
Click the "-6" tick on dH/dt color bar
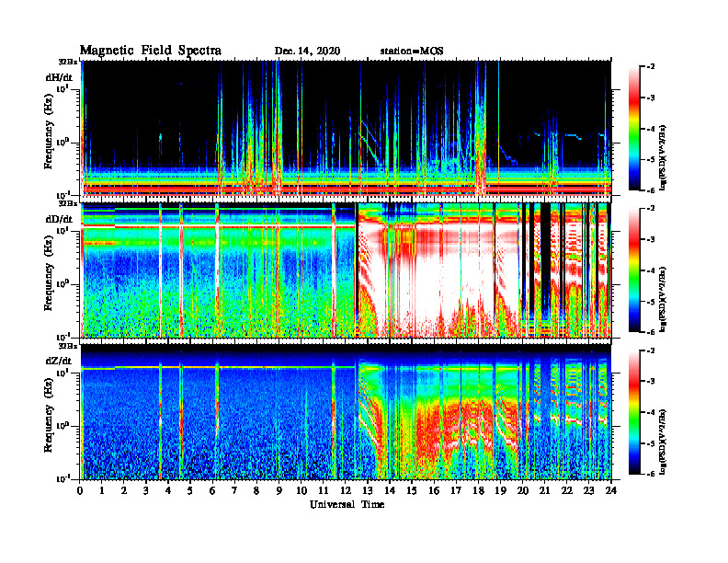point(651,190)
